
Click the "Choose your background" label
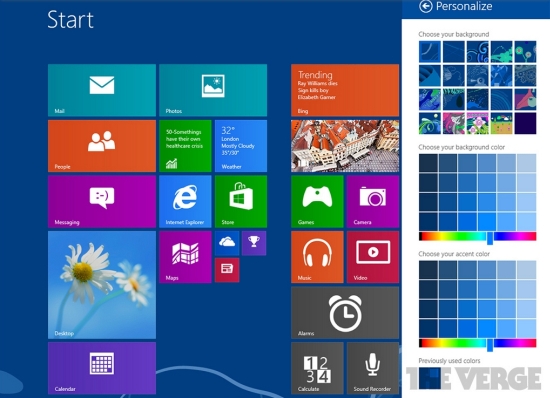point(454,34)
